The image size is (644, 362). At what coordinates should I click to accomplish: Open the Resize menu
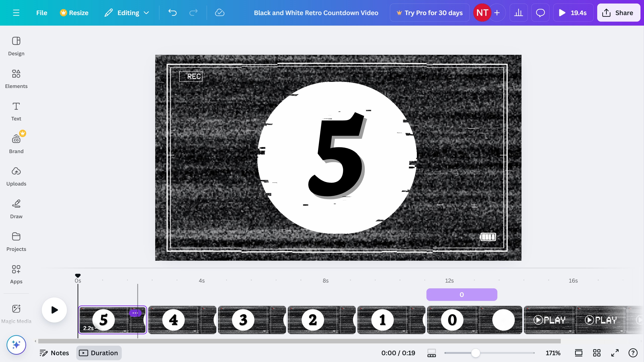point(74,13)
